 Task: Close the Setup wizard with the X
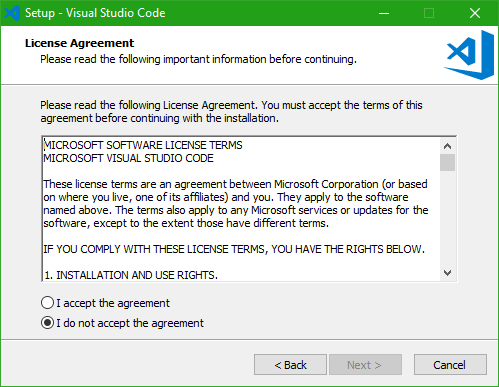(x=475, y=13)
